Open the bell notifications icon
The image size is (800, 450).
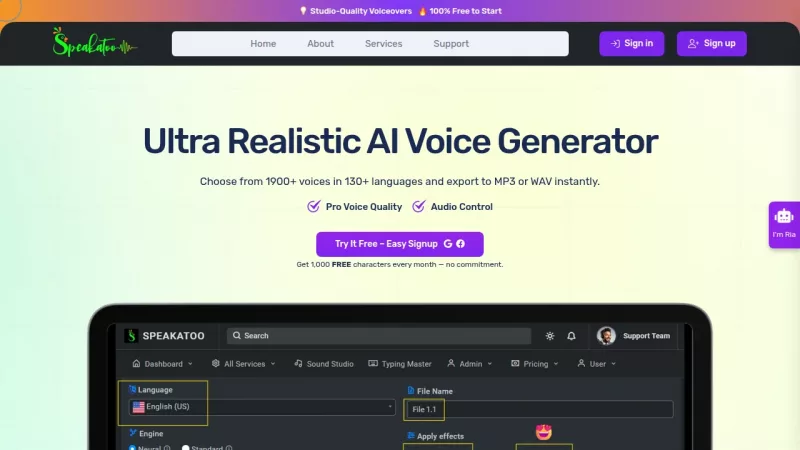click(x=571, y=336)
